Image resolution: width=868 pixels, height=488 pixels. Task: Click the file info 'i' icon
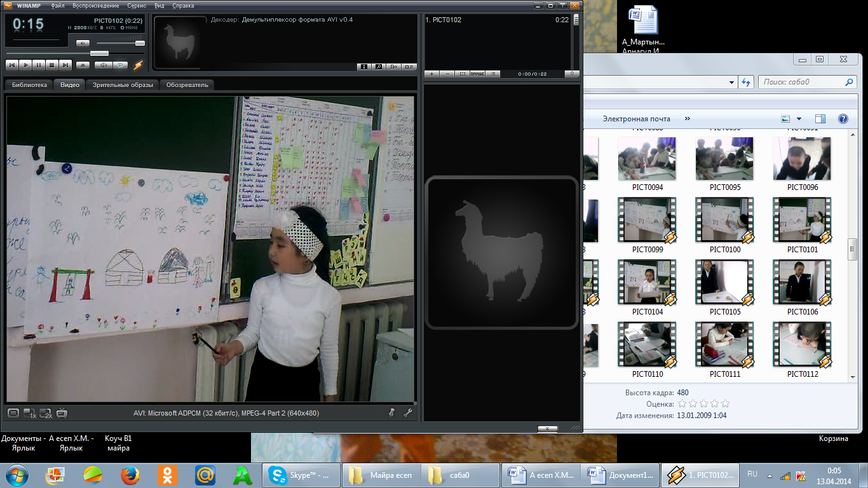tap(364, 66)
